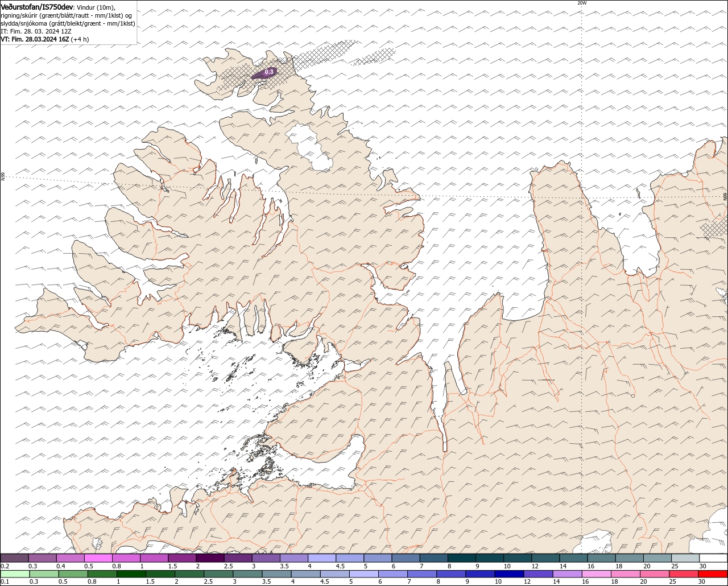This screenshot has width=728, height=586.
Task: Pick upper legend swatch between 4 and 4.5
Action: click(322, 558)
